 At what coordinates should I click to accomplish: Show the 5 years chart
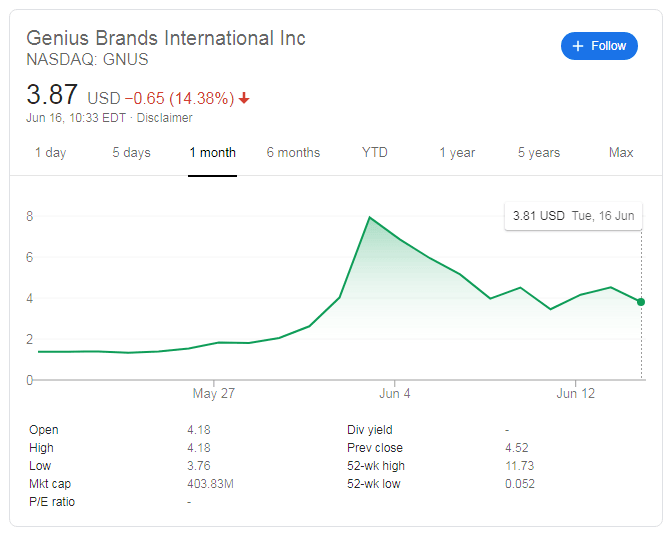pos(539,153)
